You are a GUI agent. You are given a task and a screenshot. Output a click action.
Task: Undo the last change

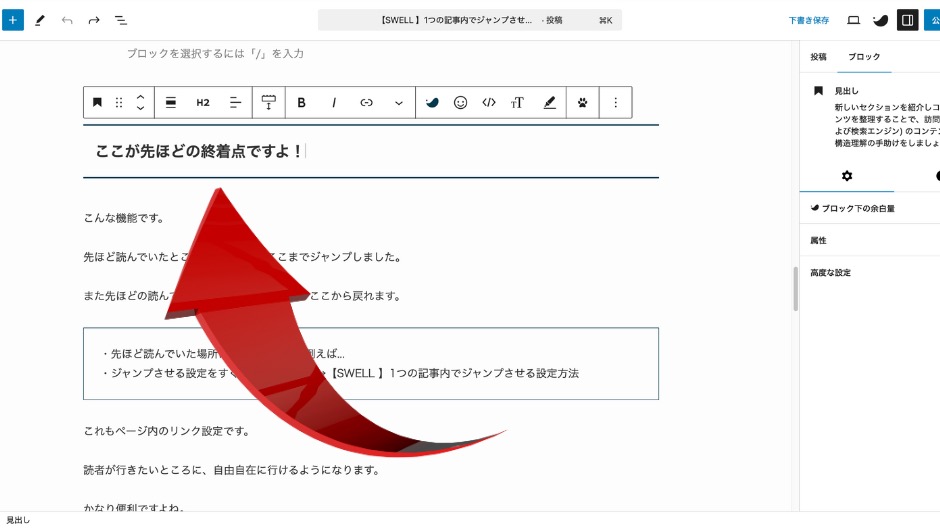pyautogui.click(x=67, y=20)
